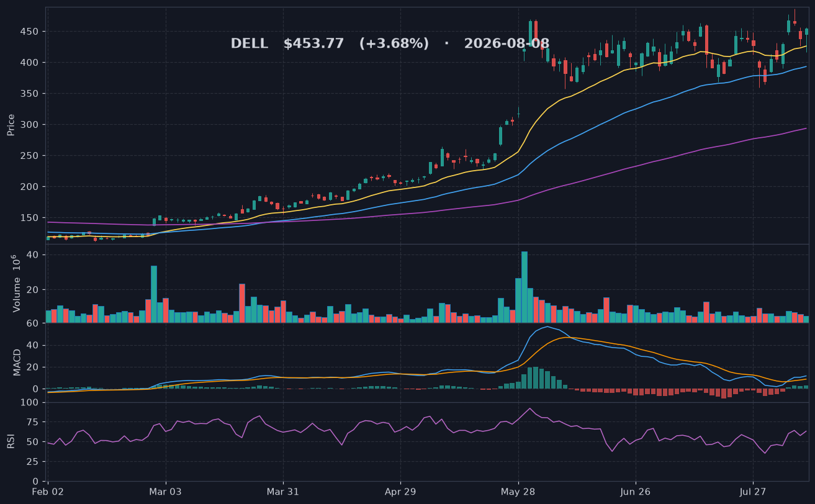The image size is (815, 504).
Task: Click the 300 price tick label
Action: pos(29,125)
